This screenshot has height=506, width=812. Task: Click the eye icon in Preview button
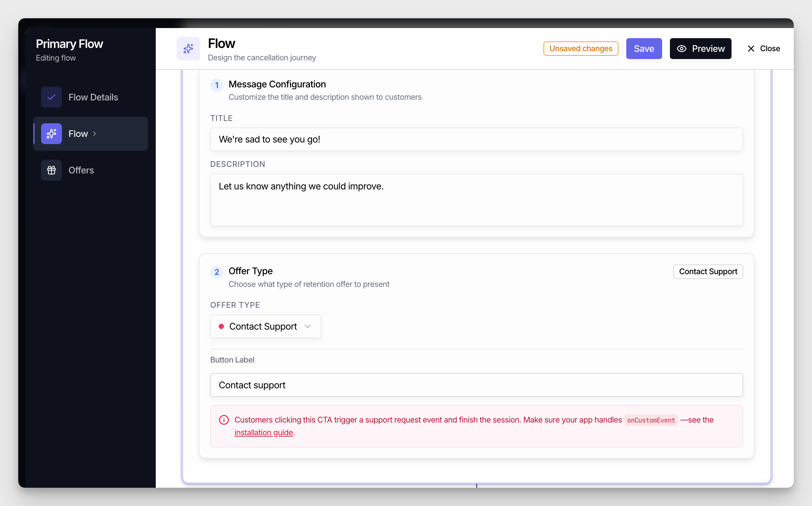tap(681, 49)
